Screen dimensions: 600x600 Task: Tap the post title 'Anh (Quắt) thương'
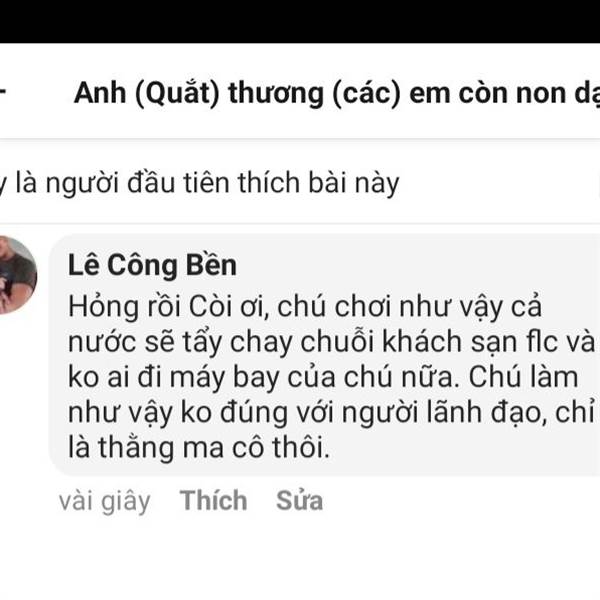[199, 93]
